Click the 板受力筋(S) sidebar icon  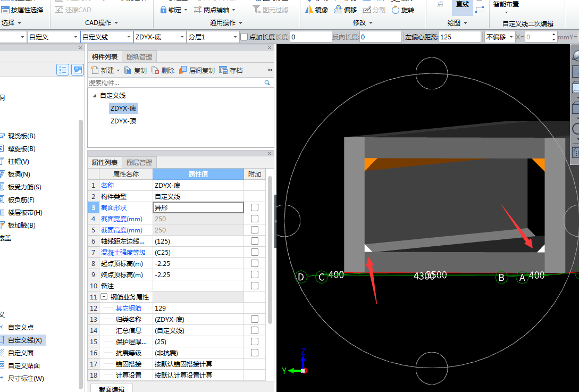[2, 187]
